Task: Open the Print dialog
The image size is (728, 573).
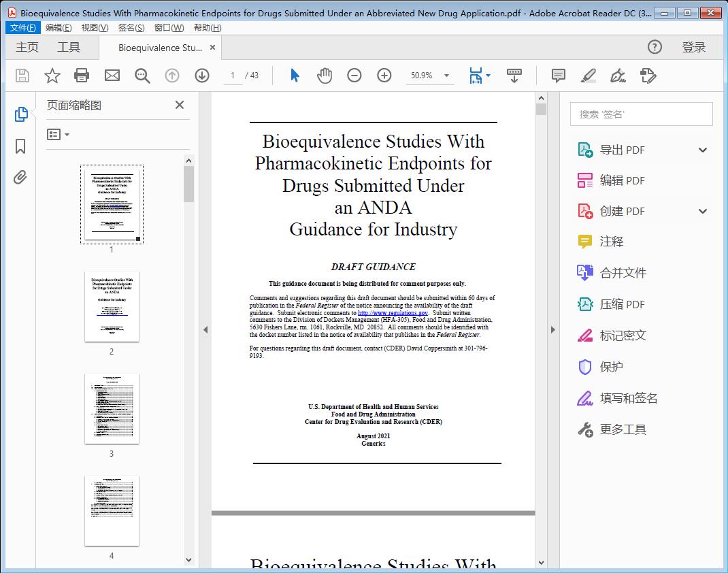Action: click(82, 76)
